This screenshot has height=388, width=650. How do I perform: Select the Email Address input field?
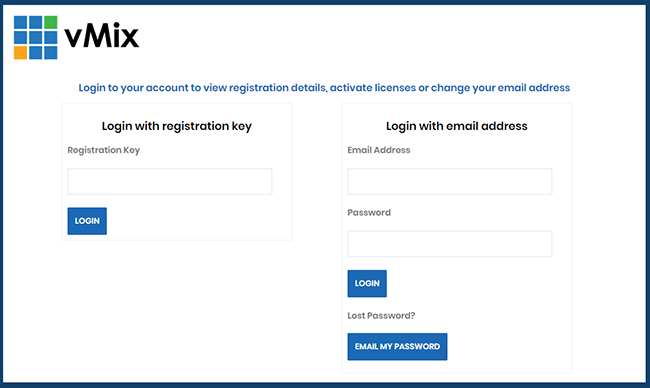(x=450, y=182)
